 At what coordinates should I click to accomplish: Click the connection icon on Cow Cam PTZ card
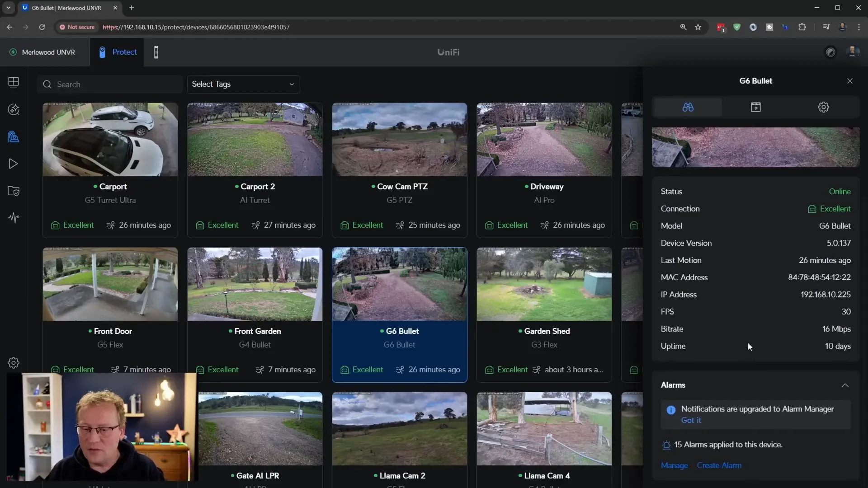pyautogui.click(x=344, y=225)
